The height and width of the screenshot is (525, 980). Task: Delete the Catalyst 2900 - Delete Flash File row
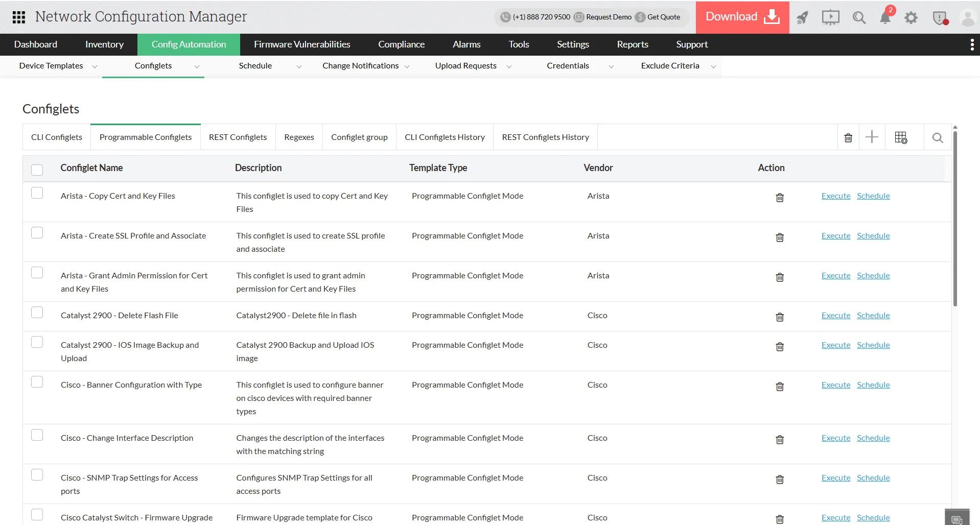(x=779, y=317)
